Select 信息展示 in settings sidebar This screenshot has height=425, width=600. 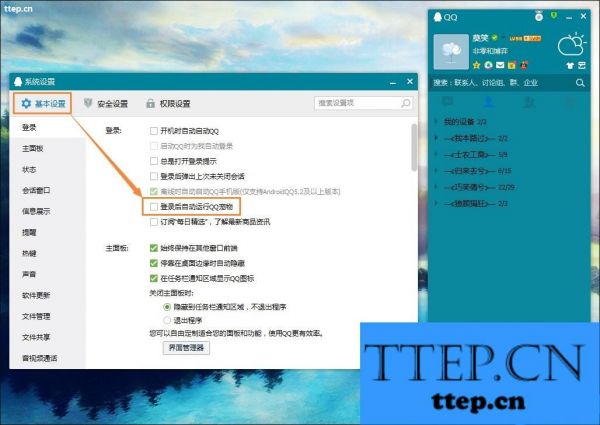click(x=48, y=211)
